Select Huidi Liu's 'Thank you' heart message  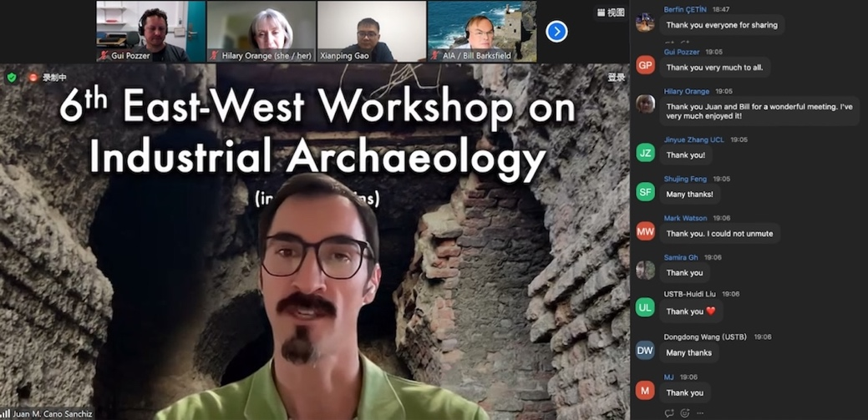point(691,311)
